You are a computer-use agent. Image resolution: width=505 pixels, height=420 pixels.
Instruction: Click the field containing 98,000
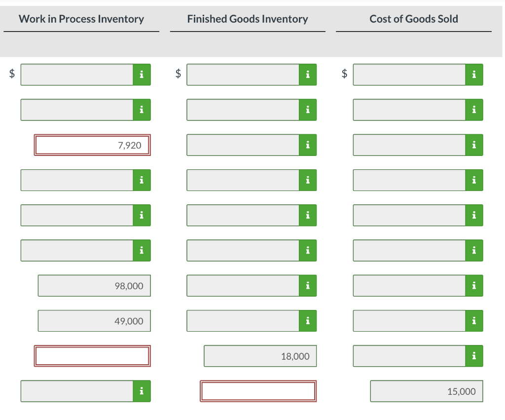94,285
